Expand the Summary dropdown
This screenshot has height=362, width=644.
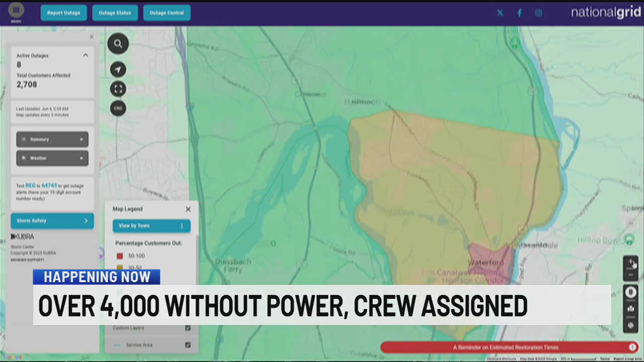(52, 139)
